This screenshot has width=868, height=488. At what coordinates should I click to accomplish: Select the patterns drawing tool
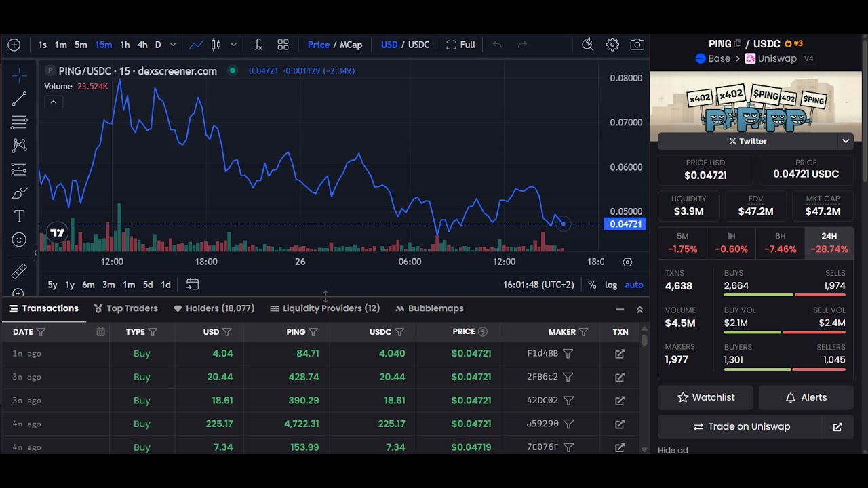coord(19,146)
